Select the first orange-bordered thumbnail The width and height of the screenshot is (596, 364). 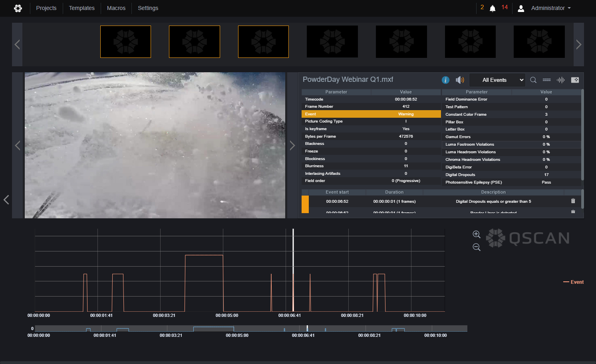pyautogui.click(x=125, y=42)
